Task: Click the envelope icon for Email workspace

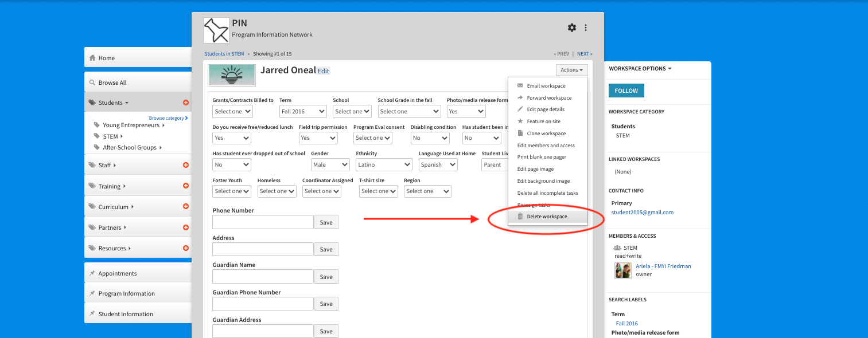Action: coord(520,85)
